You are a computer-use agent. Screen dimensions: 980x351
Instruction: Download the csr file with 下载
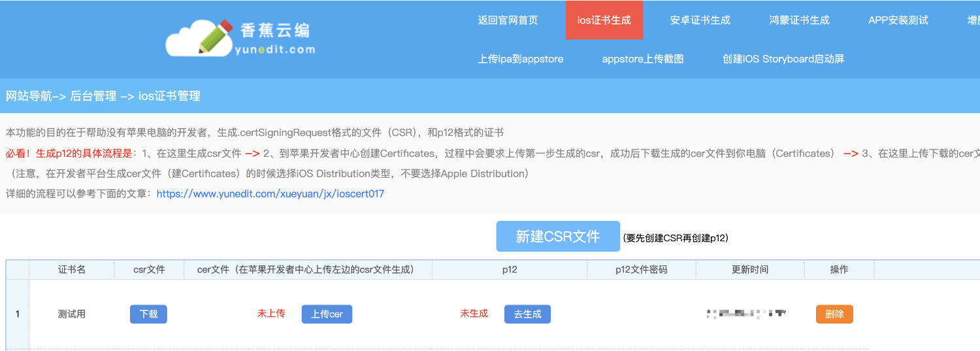148,314
